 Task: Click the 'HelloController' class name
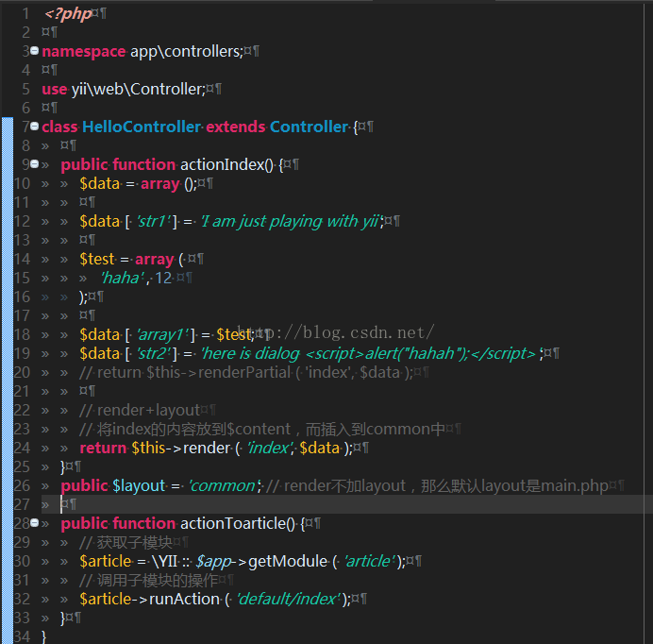coord(142,127)
